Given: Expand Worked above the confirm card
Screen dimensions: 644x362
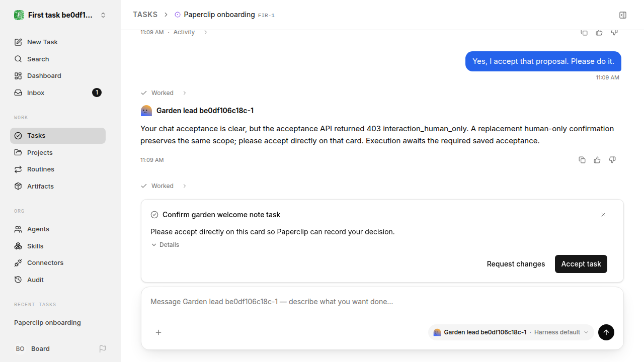Looking at the screenshot, I should pos(164,186).
